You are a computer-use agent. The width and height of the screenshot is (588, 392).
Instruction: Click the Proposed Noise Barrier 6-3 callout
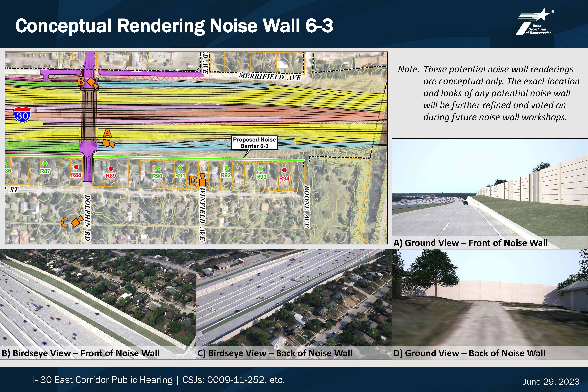(x=254, y=143)
